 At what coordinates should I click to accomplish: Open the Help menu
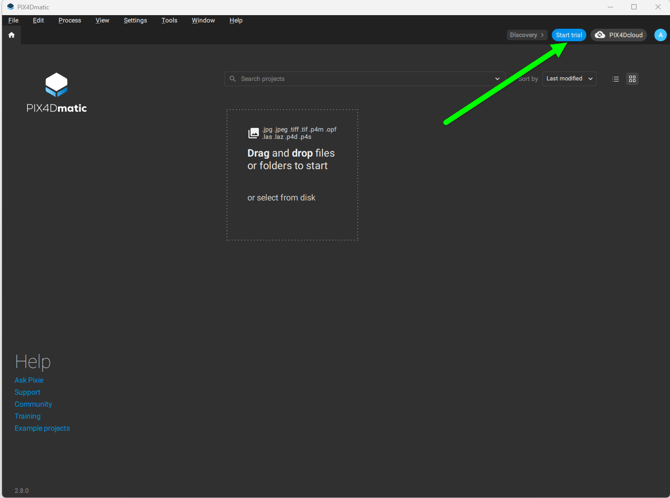[235, 21]
